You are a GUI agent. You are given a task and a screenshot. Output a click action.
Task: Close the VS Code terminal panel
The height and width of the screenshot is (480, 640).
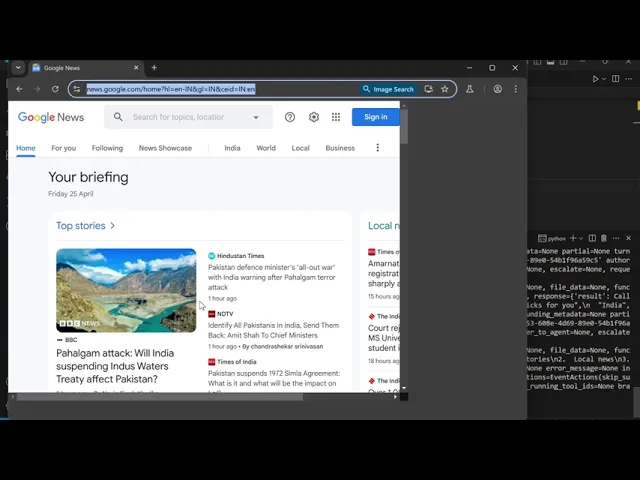pyautogui.click(x=629, y=238)
